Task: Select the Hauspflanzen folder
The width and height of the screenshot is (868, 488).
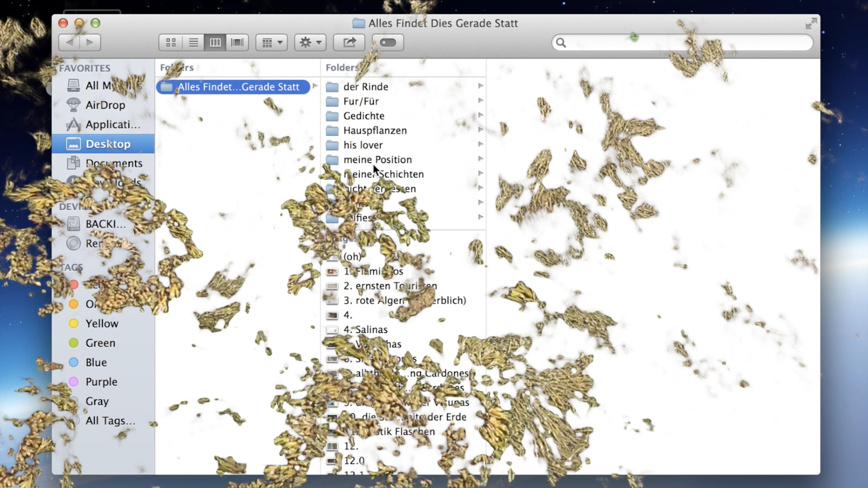Action: pyautogui.click(x=375, y=130)
